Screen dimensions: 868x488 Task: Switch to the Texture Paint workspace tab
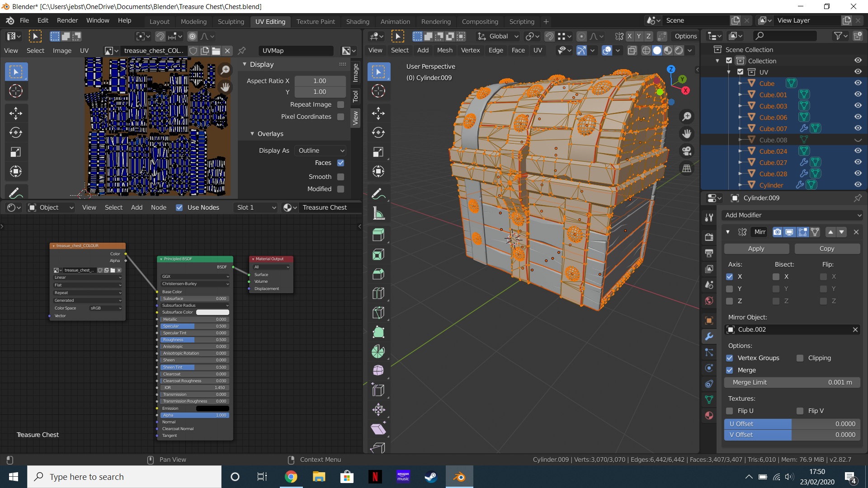pyautogui.click(x=316, y=21)
